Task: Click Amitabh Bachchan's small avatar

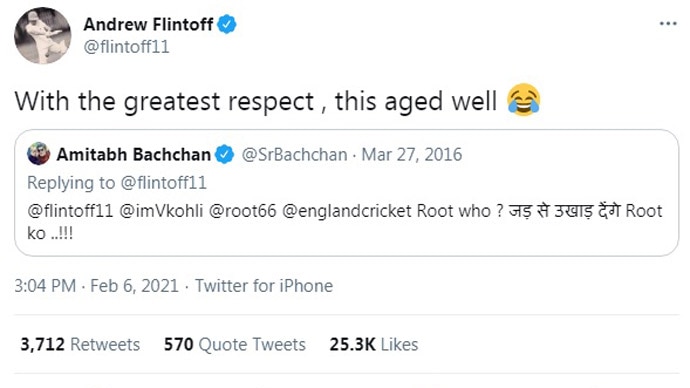Action: (38, 154)
